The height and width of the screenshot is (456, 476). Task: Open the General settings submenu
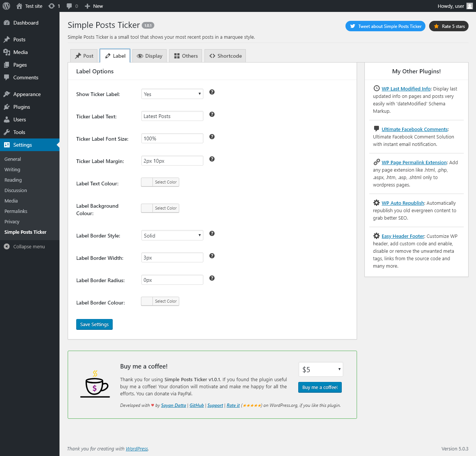coord(13,159)
